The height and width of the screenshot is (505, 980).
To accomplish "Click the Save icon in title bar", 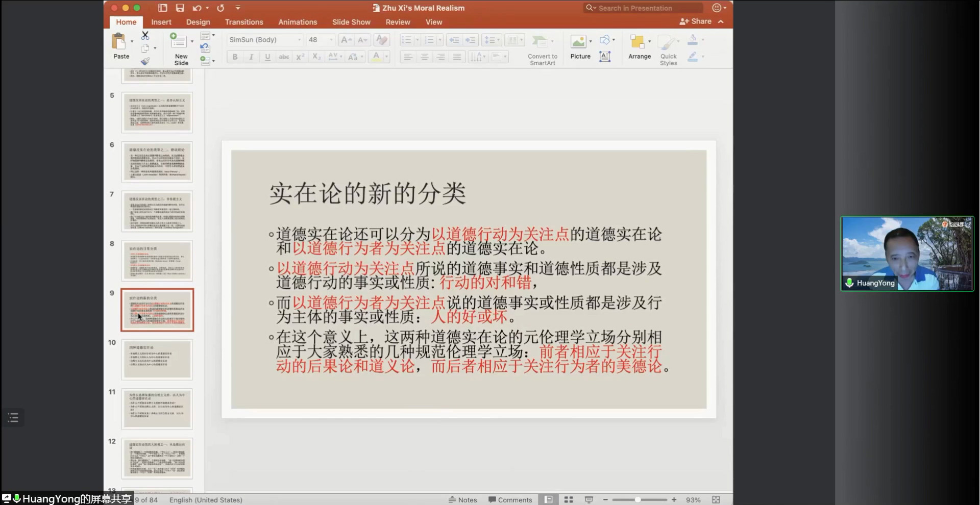I will [180, 8].
